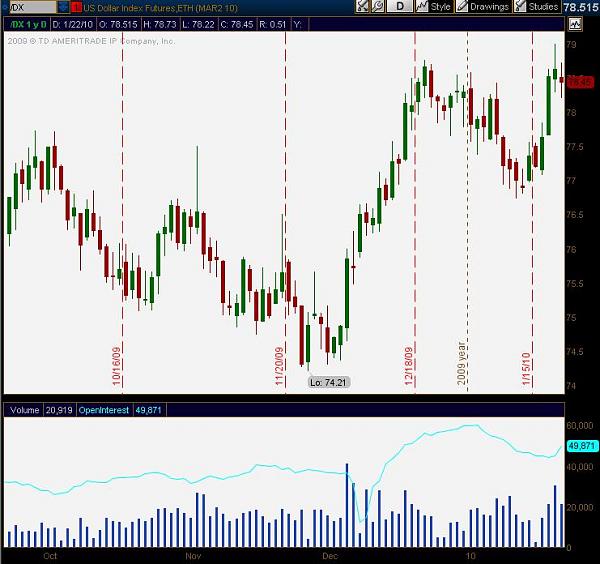Click the L: 78.22 low value
600x564 pixels.
click(198, 25)
